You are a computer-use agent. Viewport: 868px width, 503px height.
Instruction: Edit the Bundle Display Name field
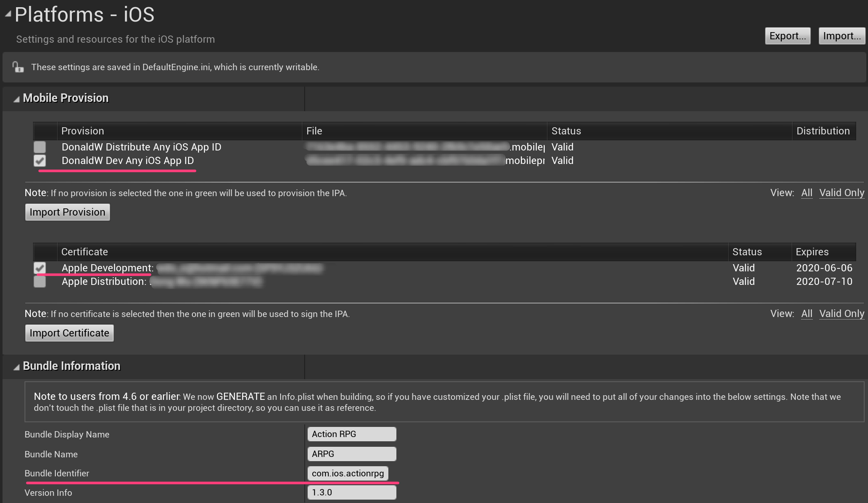tap(352, 434)
